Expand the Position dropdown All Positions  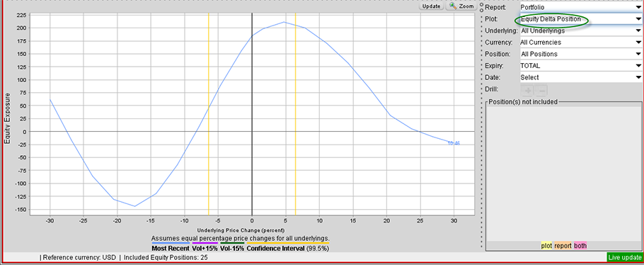point(580,54)
